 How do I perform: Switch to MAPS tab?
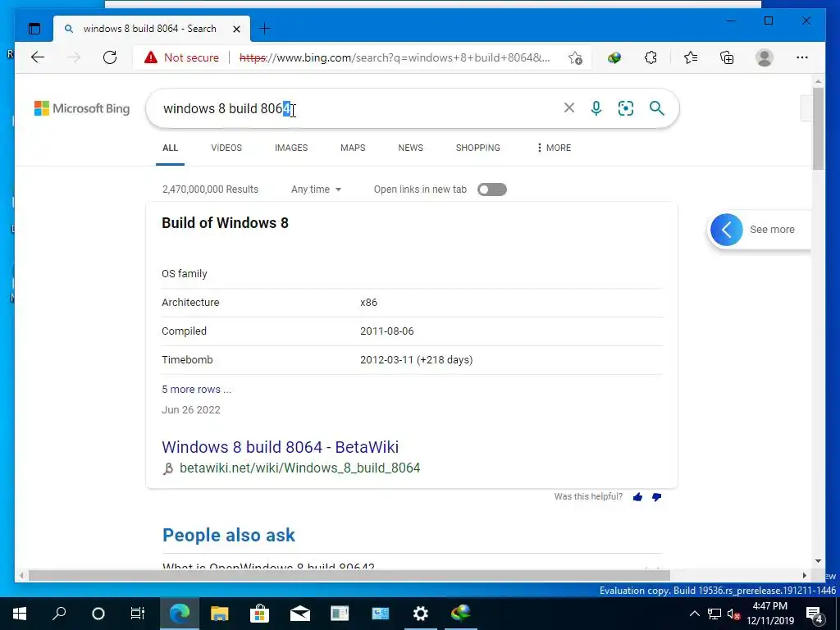coord(353,148)
